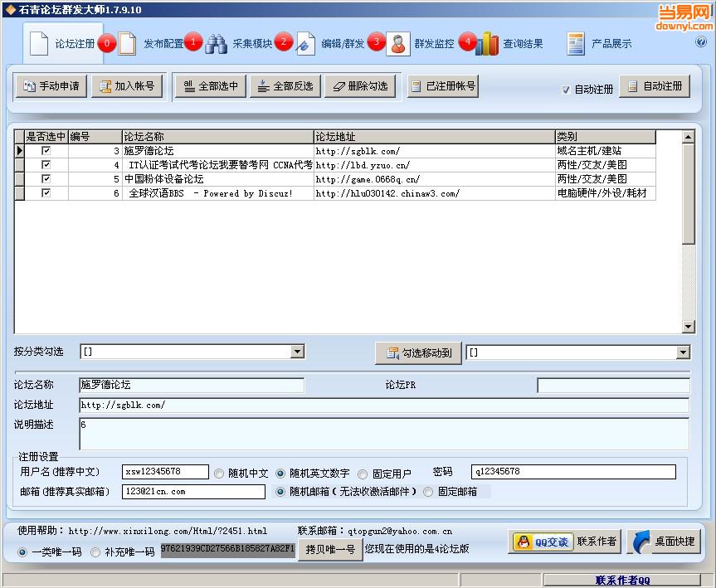Image resolution: width=716 pixels, height=588 pixels.
Task: Open QQ chat via QQ交谈 penguin icon
Action: [x=524, y=542]
